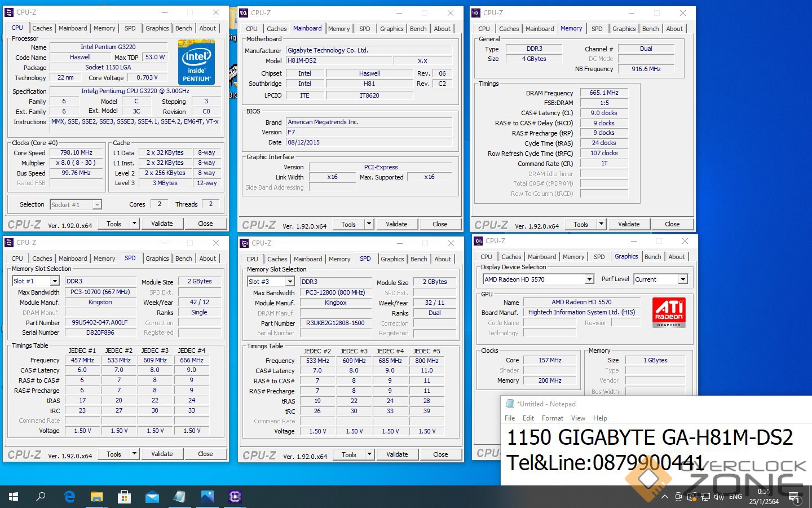Click the ENG language indicator in the tray
This screenshot has height=508, width=812.
tap(735, 497)
